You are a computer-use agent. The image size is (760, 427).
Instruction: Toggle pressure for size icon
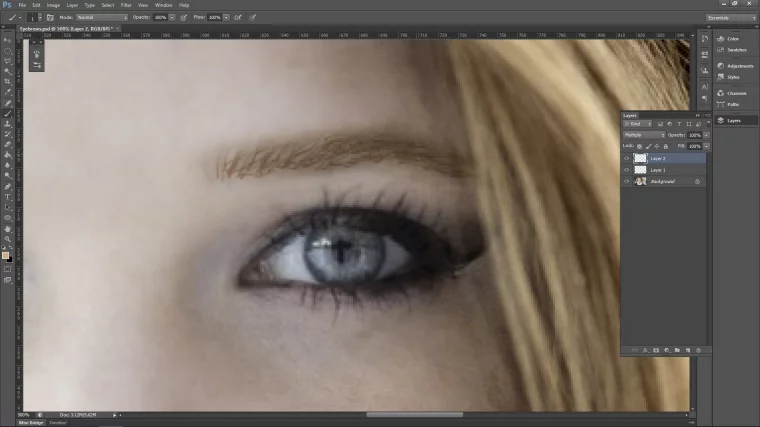(253, 17)
